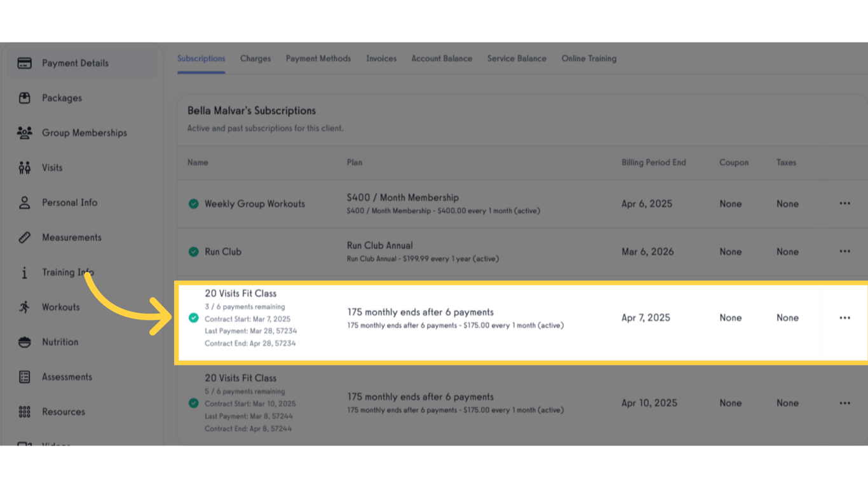Open the Online Training tab
This screenshot has height=488, width=868.
pos(588,58)
